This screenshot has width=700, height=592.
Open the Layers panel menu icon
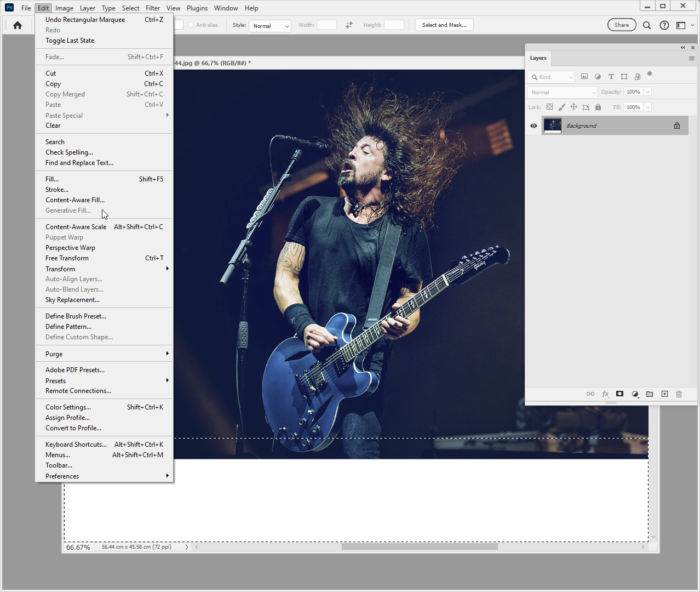click(692, 58)
